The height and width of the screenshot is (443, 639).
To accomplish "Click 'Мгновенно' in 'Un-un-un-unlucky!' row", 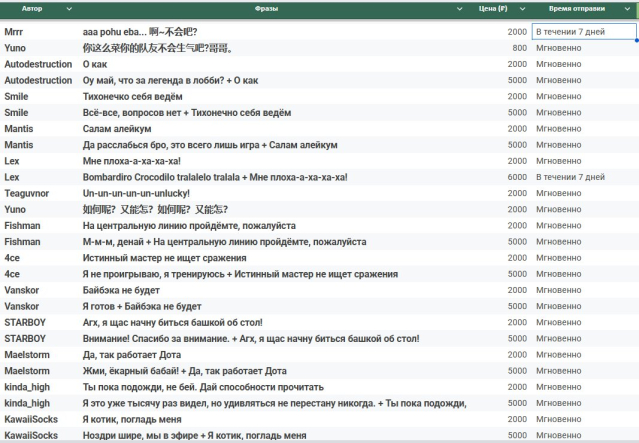I will pos(558,194).
